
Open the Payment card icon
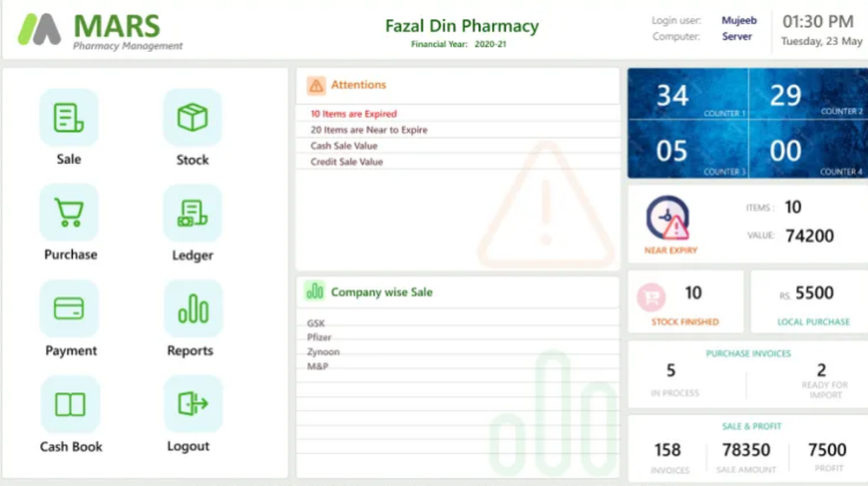pos(69,308)
